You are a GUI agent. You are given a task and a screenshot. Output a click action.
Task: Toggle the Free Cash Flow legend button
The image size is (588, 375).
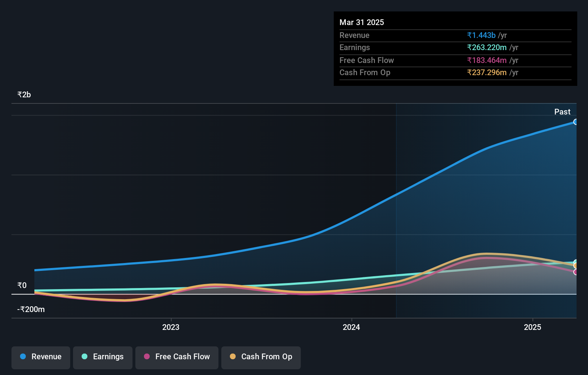tap(177, 357)
